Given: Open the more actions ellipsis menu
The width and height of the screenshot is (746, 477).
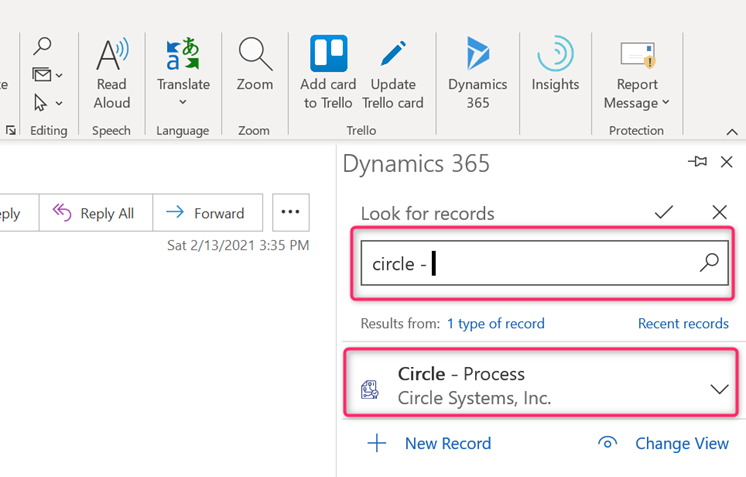Looking at the screenshot, I should point(291,212).
